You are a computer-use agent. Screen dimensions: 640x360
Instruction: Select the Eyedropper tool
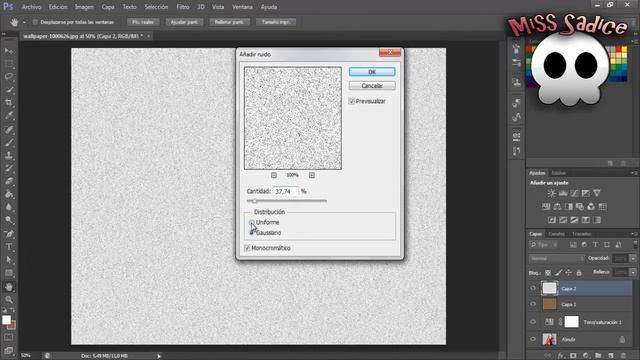tap(9, 116)
